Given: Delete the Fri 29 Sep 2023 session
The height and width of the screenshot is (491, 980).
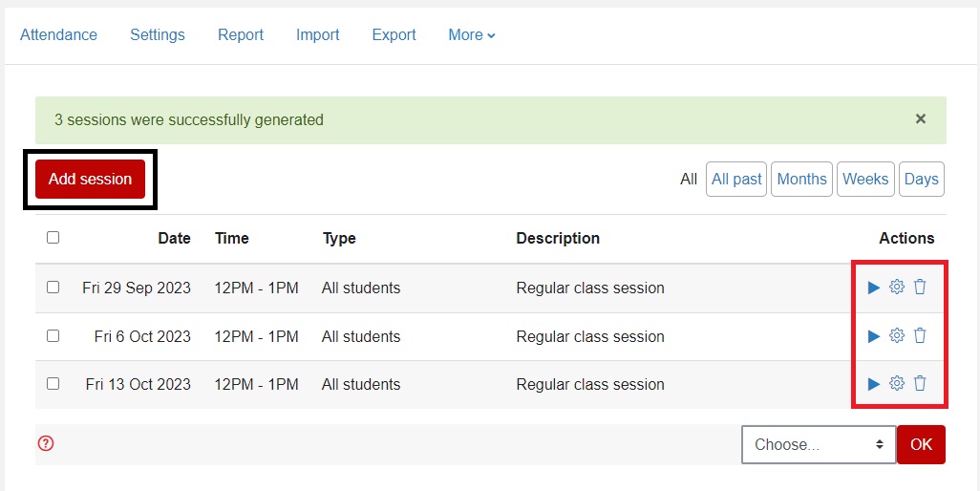Looking at the screenshot, I should (x=920, y=287).
